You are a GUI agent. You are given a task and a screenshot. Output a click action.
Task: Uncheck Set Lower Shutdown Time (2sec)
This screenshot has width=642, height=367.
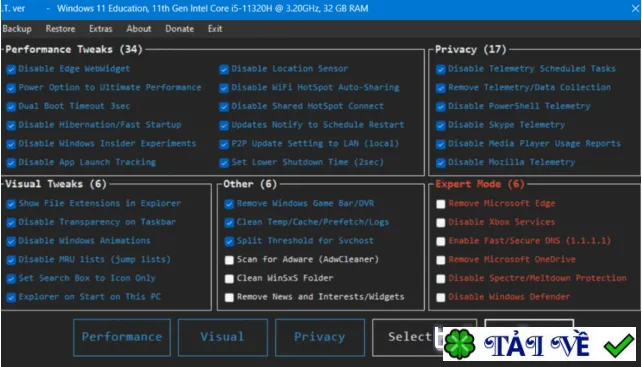(x=224, y=163)
